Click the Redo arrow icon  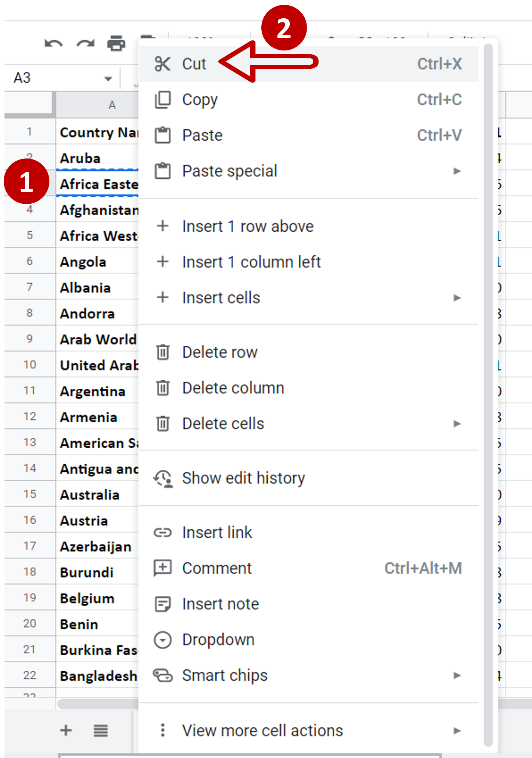pyautogui.click(x=86, y=44)
